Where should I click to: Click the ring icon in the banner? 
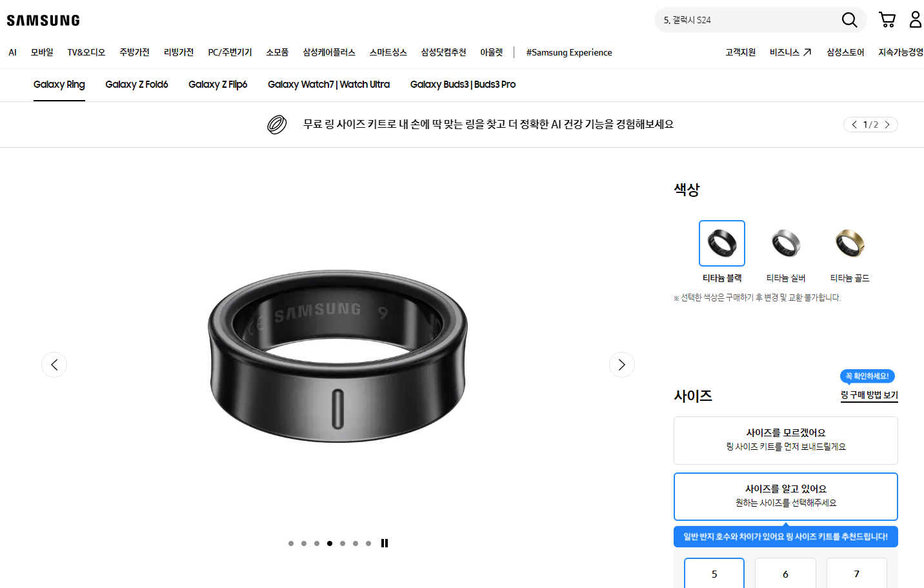click(277, 125)
